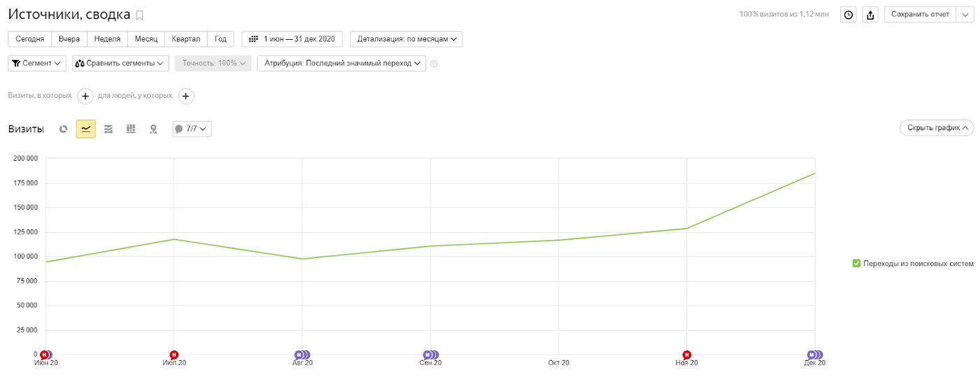Click the Окт 20 axis label
This screenshot has height=379, width=980.
click(559, 363)
